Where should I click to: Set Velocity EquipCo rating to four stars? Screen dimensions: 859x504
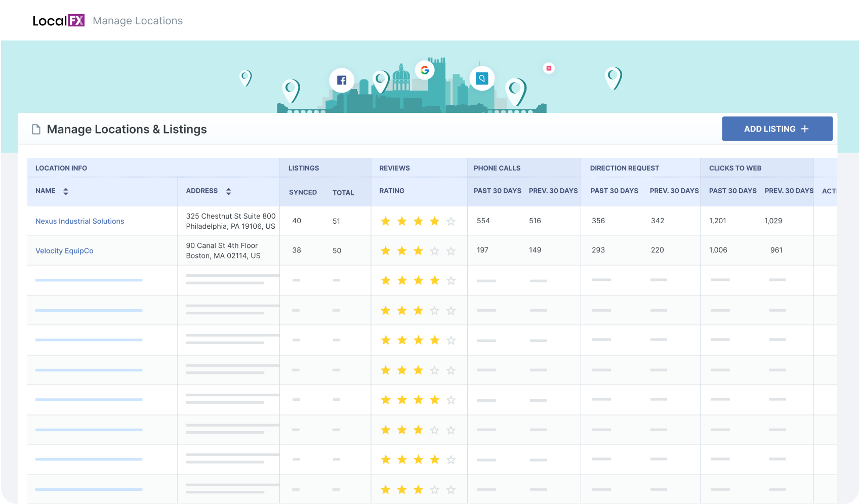click(434, 250)
